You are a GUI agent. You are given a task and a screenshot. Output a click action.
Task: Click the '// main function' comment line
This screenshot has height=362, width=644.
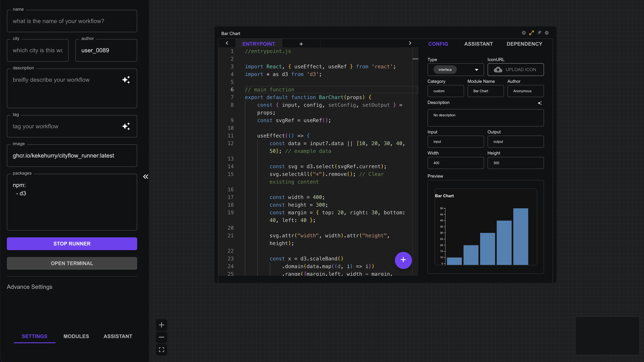(x=269, y=90)
